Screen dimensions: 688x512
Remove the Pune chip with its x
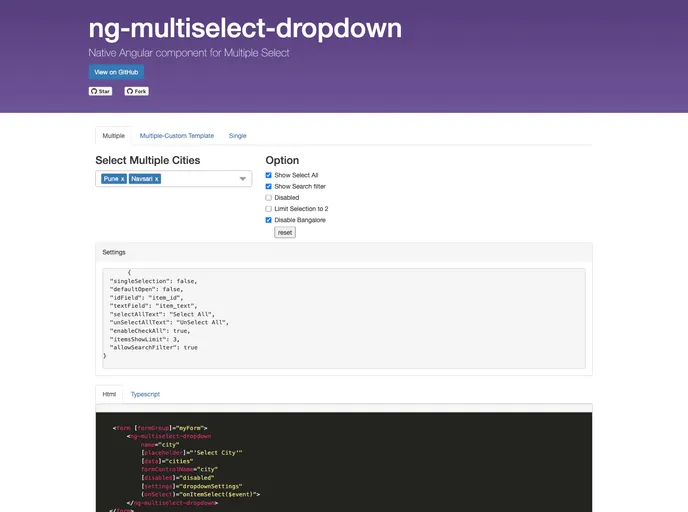[122, 179]
